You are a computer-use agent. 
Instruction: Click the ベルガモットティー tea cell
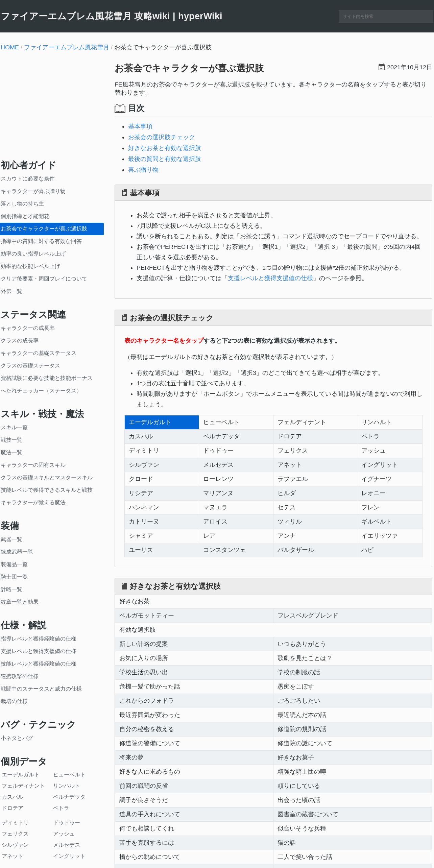tap(194, 616)
